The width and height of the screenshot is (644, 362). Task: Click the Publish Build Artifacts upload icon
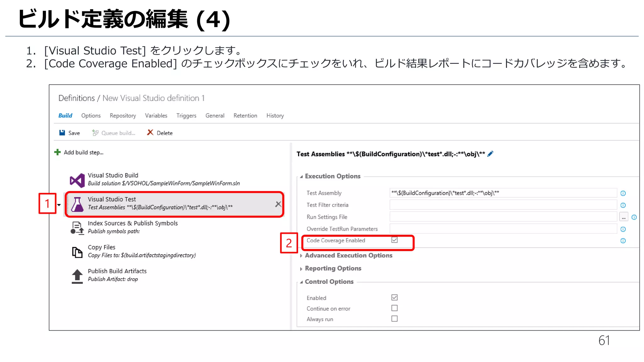[x=77, y=277]
